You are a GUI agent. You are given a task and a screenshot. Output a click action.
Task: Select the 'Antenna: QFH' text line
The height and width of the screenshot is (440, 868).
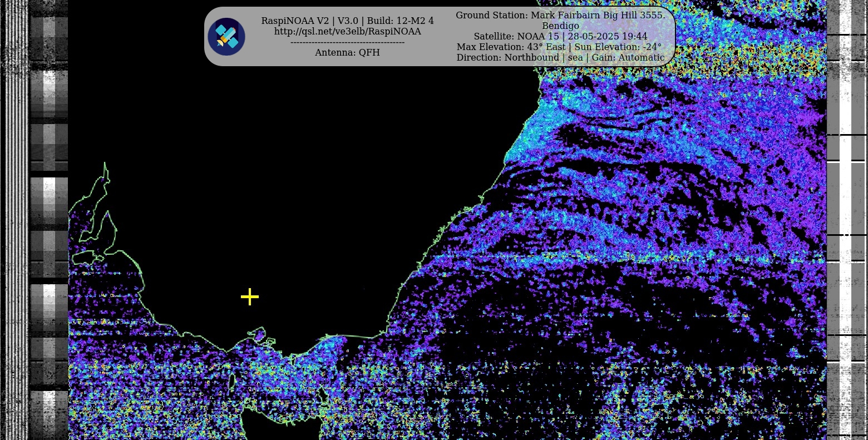(x=348, y=53)
